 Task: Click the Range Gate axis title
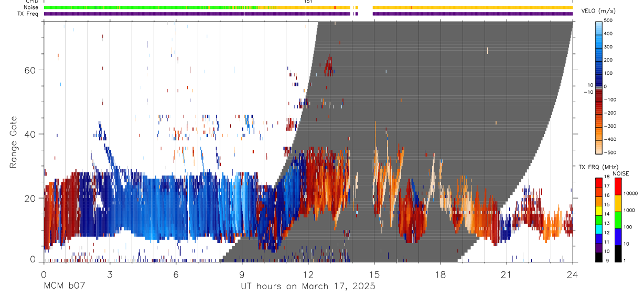14,143
